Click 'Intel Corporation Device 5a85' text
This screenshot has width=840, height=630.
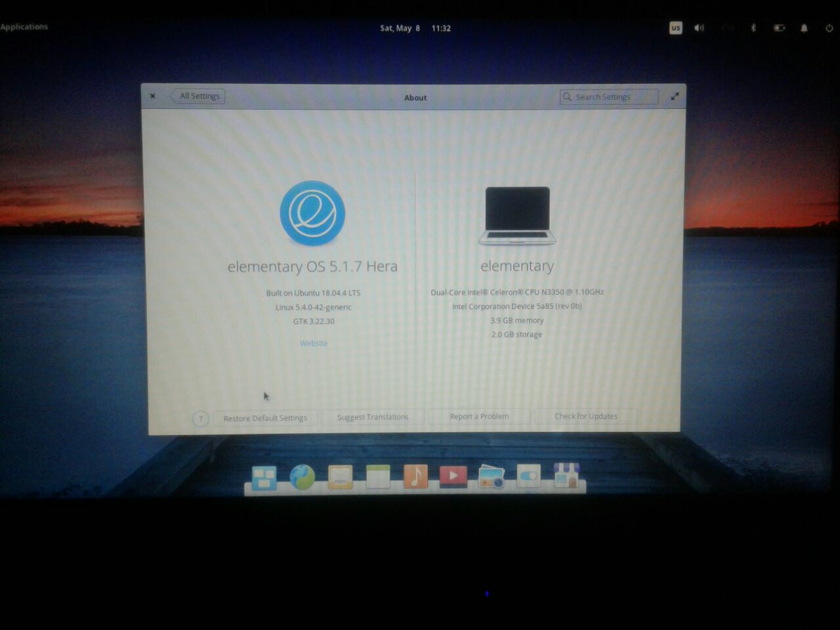tap(517, 306)
